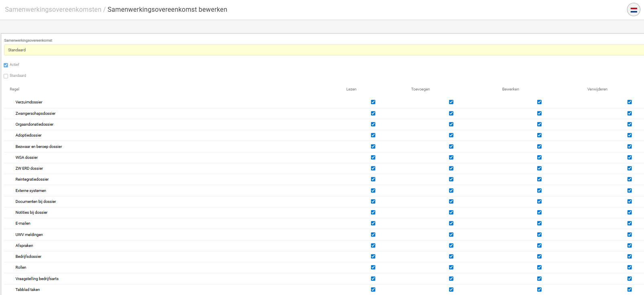The height and width of the screenshot is (295, 644).
Task: Uncheck Toevoegen for Zwangerschapsdossier
Action: [x=451, y=114]
